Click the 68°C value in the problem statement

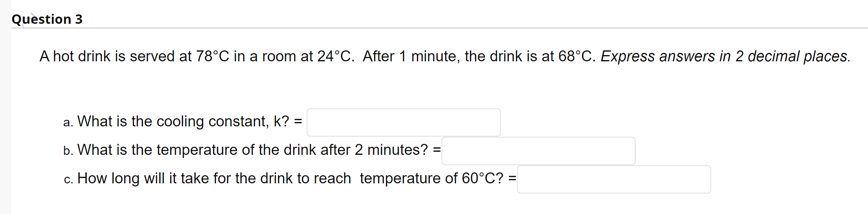point(576,56)
